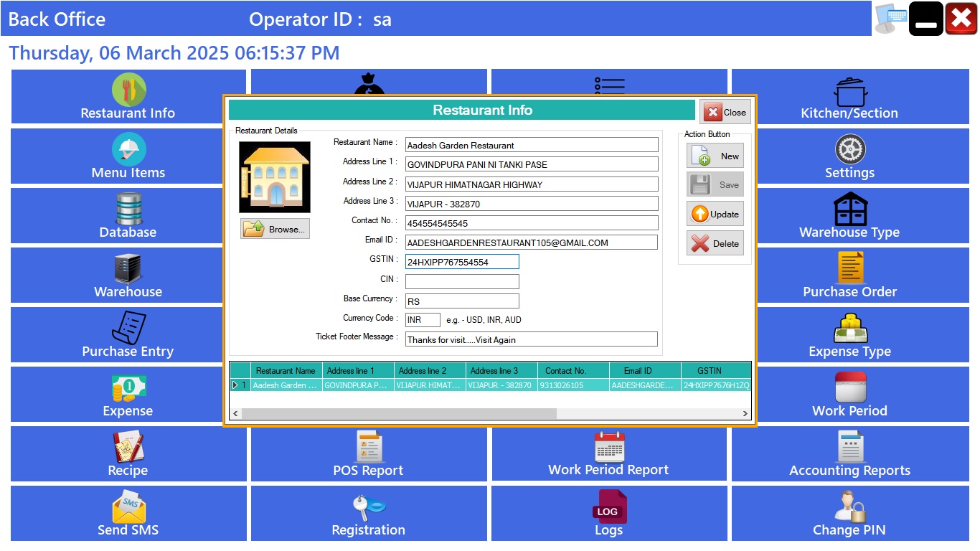The width and height of the screenshot is (980, 551).
Task: Click inside the GSTIN input field
Action: tap(462, 261)
